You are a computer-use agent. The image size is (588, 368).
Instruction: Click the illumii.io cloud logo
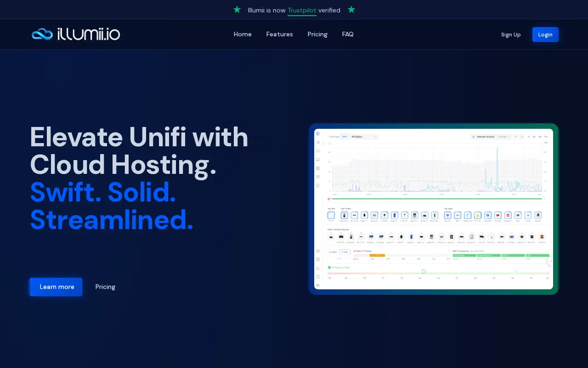click(x=76, y=34)
